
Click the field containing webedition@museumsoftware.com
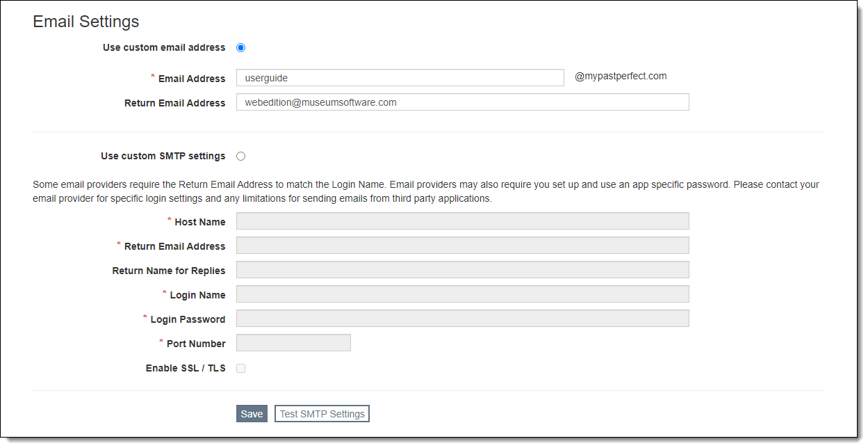click(462, 102)
